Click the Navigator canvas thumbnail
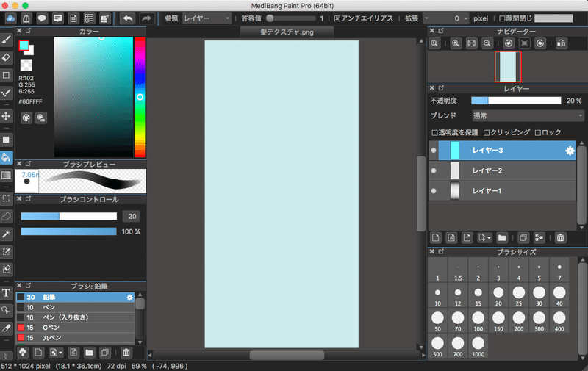Image resolution: width=588 pixels, height=371 pixels. [508, 67]
